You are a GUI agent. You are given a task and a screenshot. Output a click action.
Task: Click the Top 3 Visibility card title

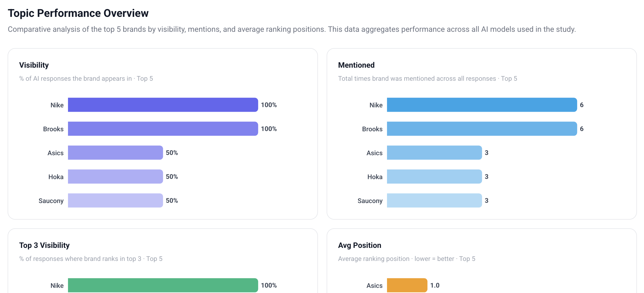[44, 245]
